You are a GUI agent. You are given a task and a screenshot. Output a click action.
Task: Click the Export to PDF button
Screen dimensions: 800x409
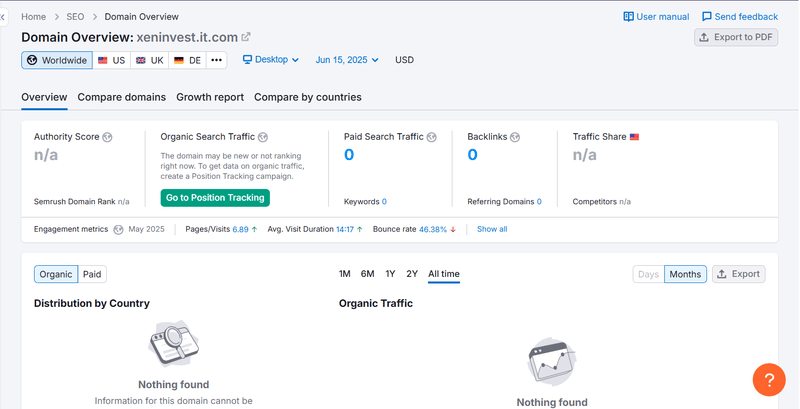(x=736, y=37)
